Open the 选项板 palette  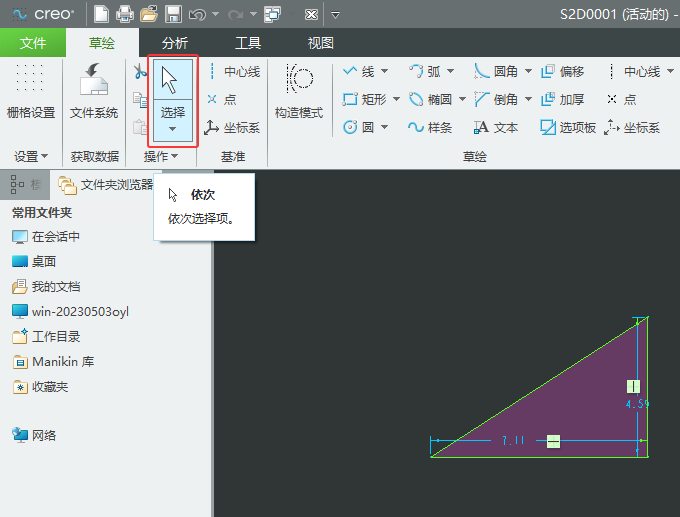coord(568,128)
